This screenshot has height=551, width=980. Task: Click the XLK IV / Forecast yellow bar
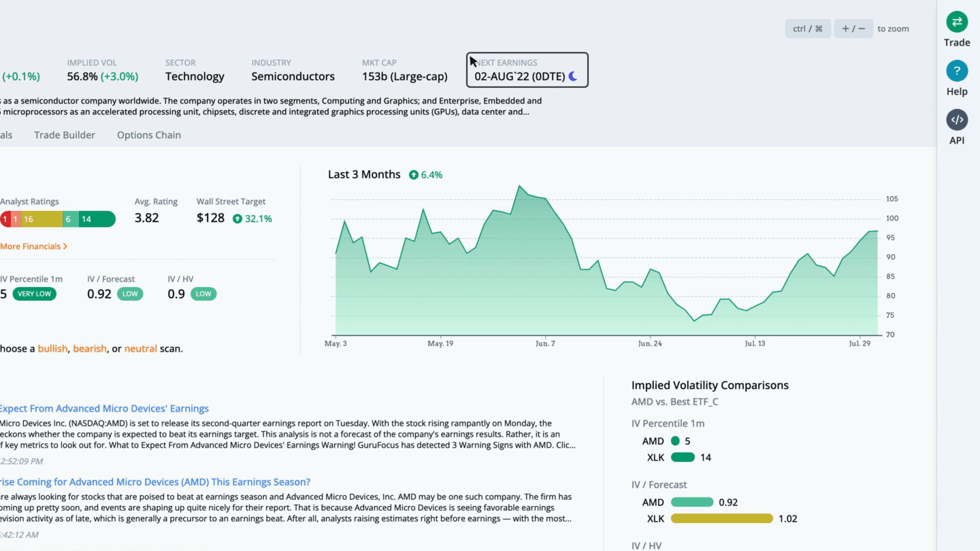pos(722,518)
